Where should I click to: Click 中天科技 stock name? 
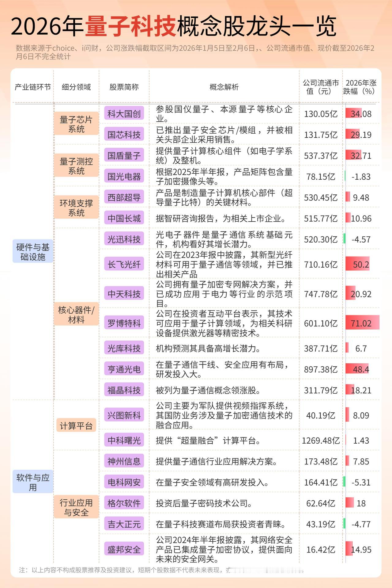click(124, 294)
